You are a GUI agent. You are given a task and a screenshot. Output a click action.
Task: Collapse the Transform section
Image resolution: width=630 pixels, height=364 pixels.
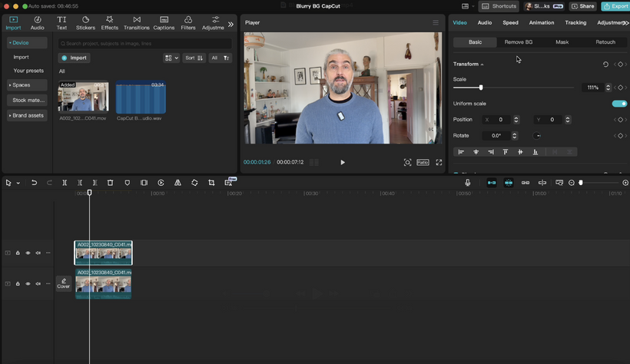[482, 65]
